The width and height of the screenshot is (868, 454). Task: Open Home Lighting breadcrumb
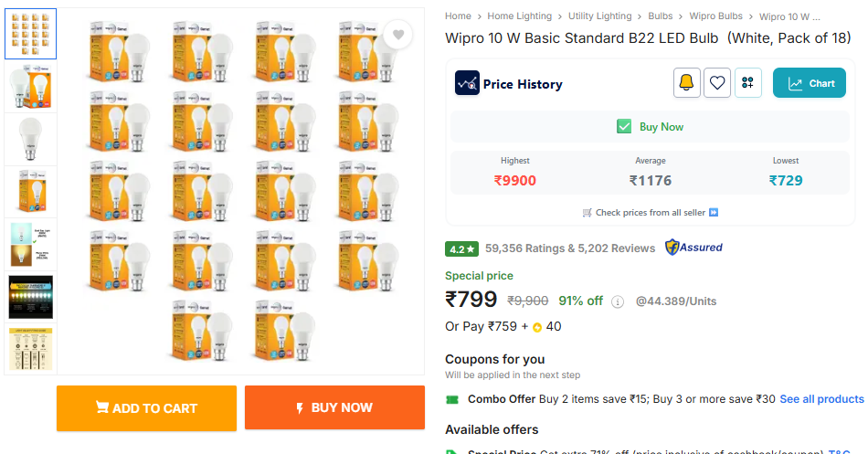pyautogui.click(x=519, y=16)
